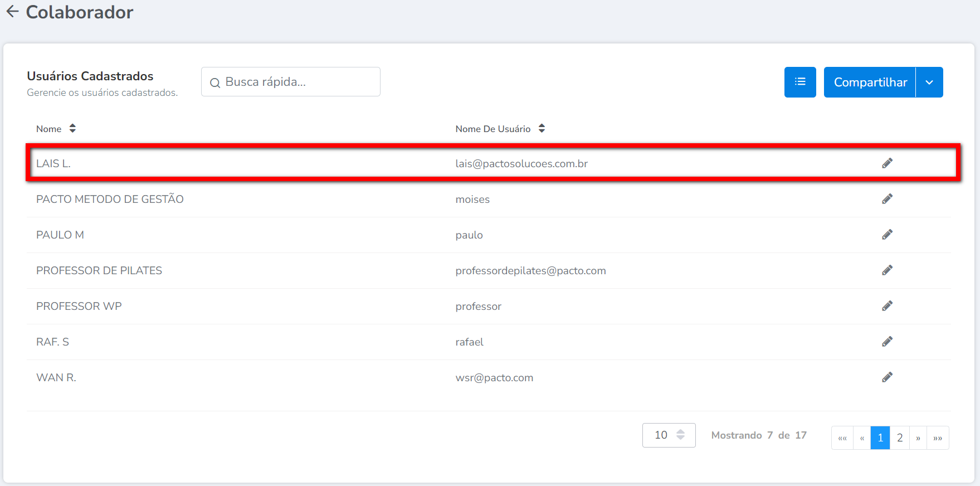Click the back arrow beside Colaborador
The width and height of the screenshot is (980, 486).
pos(12,12)
